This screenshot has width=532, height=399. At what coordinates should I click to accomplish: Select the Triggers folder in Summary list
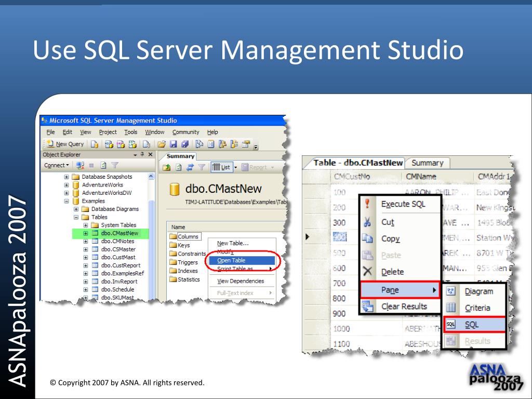point(183,262)
